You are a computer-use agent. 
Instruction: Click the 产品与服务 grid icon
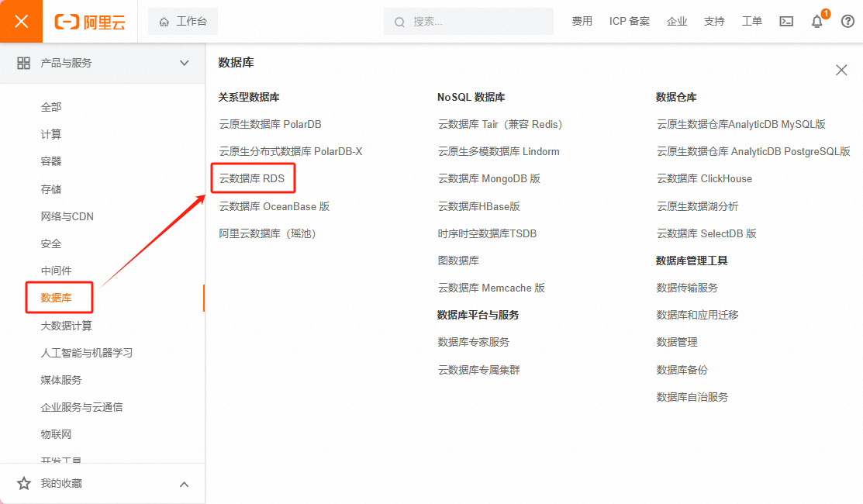[x=24, y=64]
